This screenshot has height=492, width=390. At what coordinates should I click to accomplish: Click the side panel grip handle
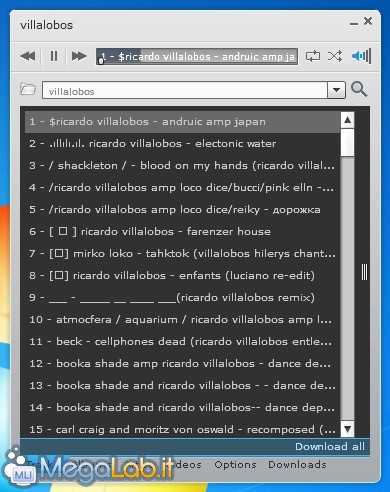(364, 272)
